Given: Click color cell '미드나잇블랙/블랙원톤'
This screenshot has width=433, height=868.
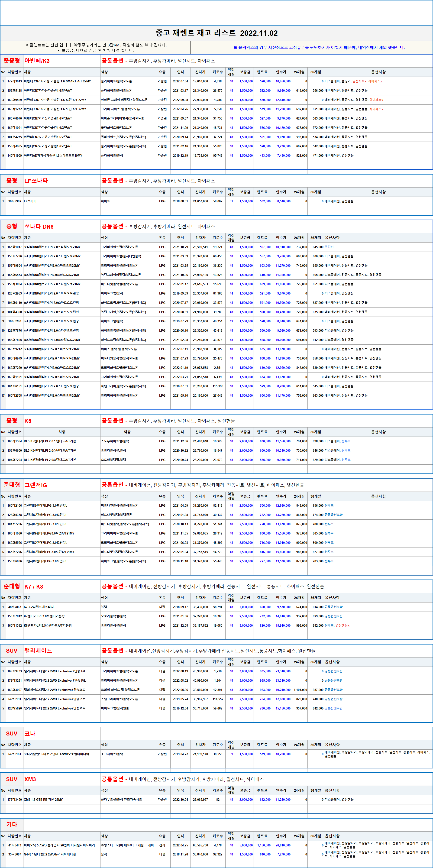Looking at the screenshot, I should pos(116,515).
